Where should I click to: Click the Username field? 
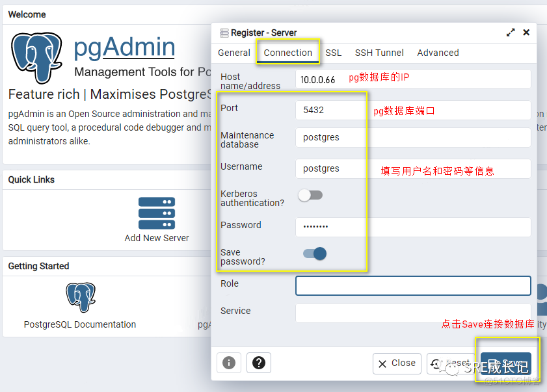click(x=413, y=169)
